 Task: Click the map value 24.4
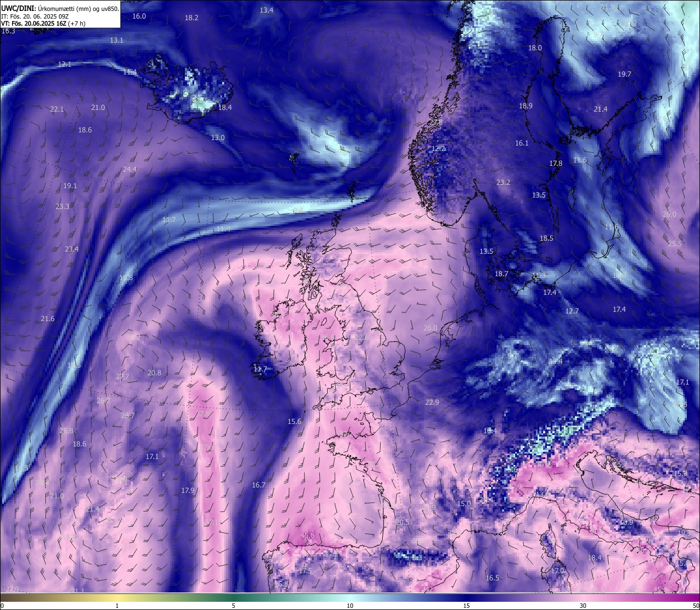(130, 170)
